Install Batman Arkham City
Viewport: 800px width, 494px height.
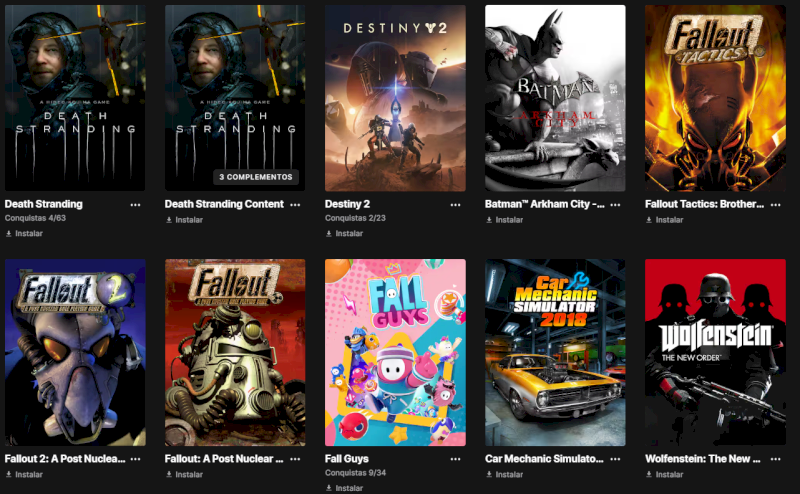(505, 219)
